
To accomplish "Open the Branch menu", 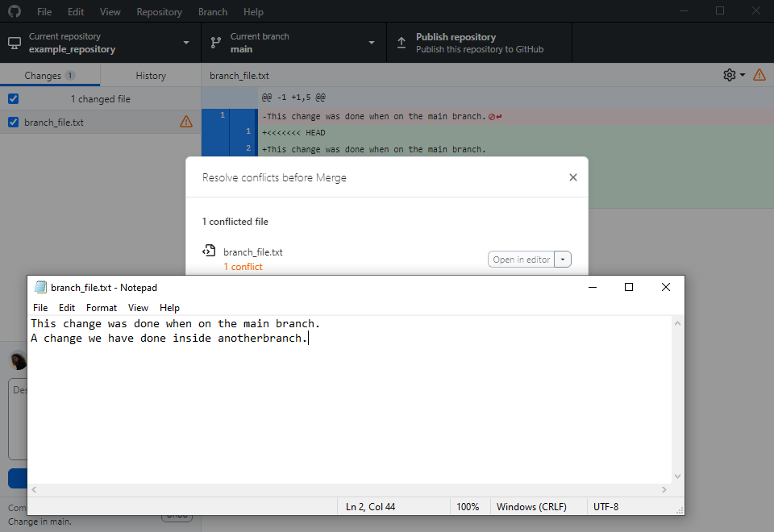I will (x=213, y=12).
